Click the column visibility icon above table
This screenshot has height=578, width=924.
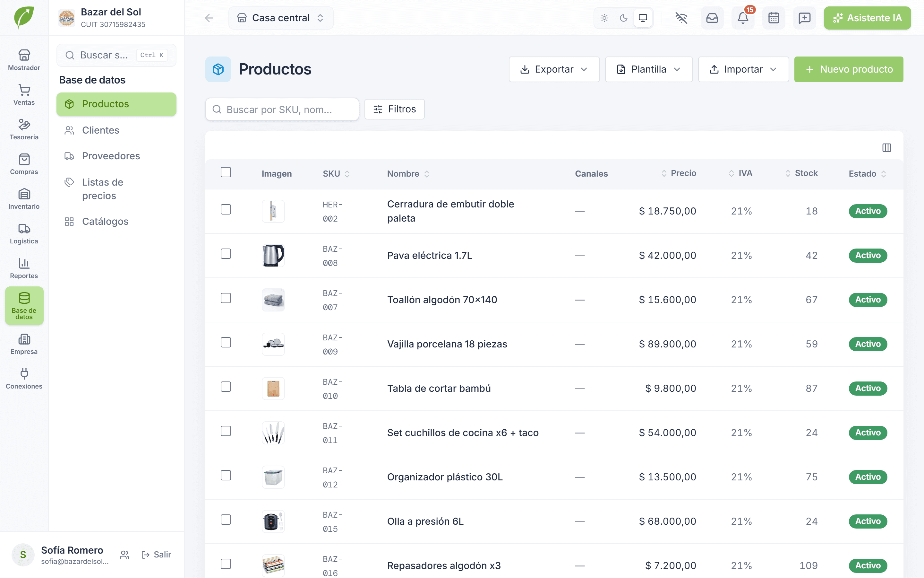pos(886,148)
